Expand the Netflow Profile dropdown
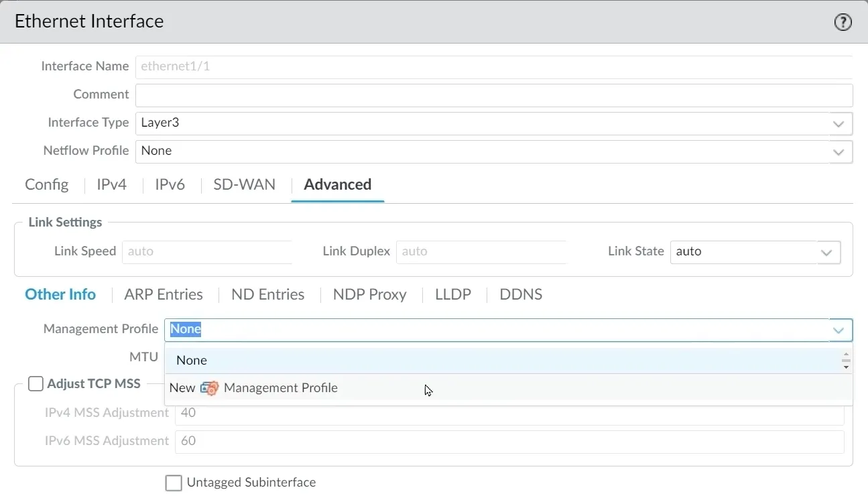 [838, 151]
